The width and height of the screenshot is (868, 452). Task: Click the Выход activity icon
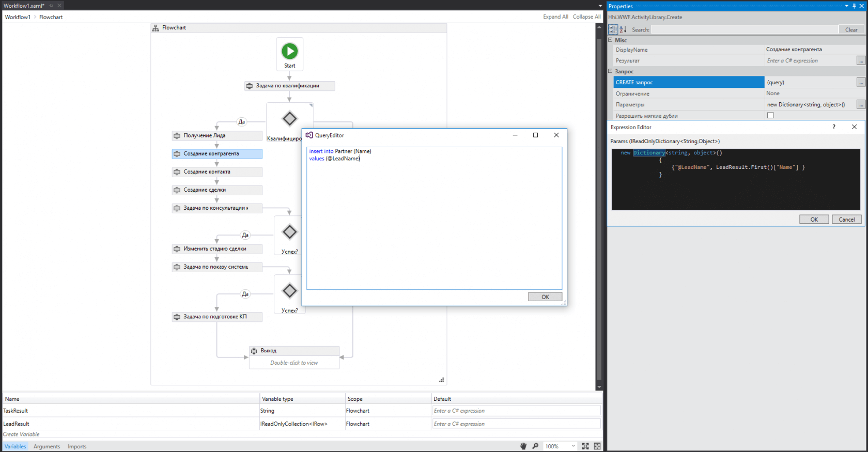[254, 351]
